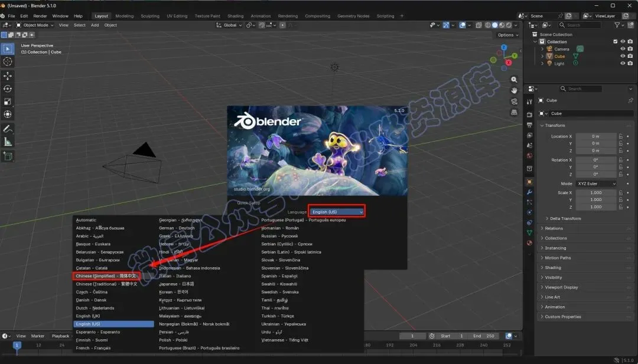The width and height of the screenshot is (638, 364).
Task: Open the Material properties tab
Action: coord(529,243)
